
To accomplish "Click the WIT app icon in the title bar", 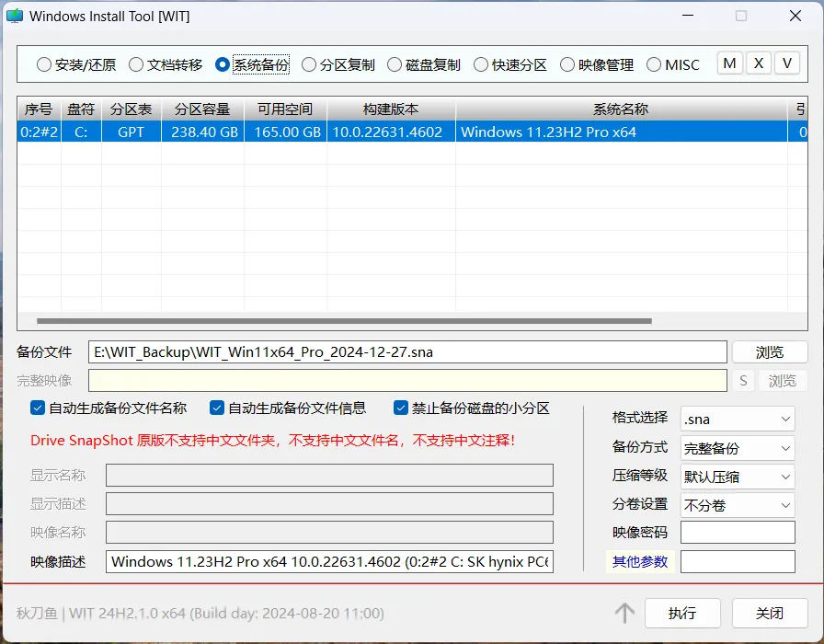I will [x=15, y=16].
